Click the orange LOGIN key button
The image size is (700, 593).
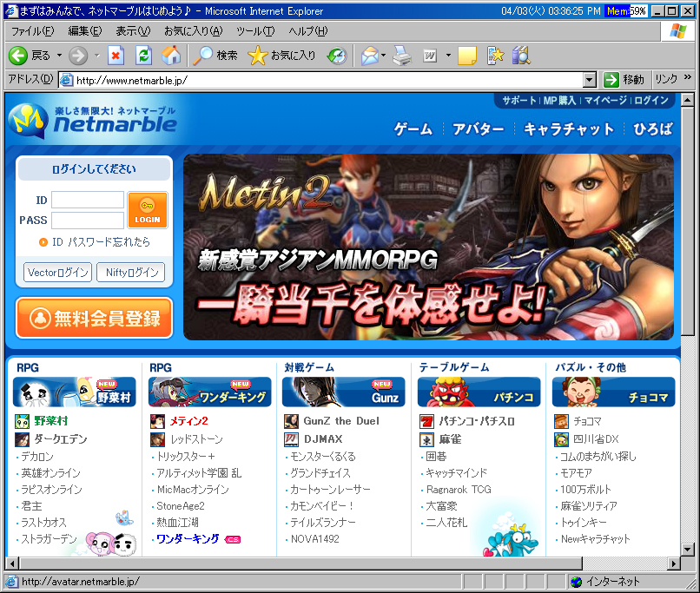[148, 209]
